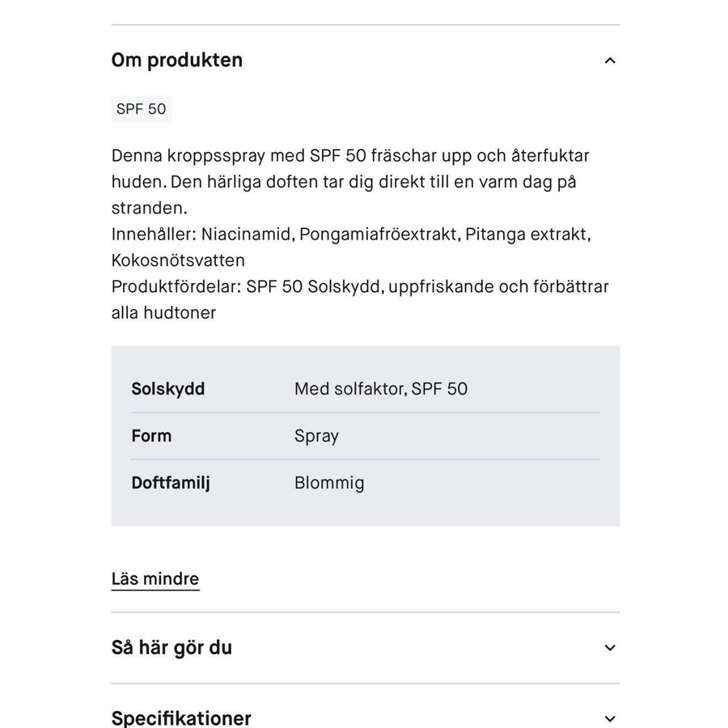Click the Denna kroppsspray description sentence

[x=350, y=156]
